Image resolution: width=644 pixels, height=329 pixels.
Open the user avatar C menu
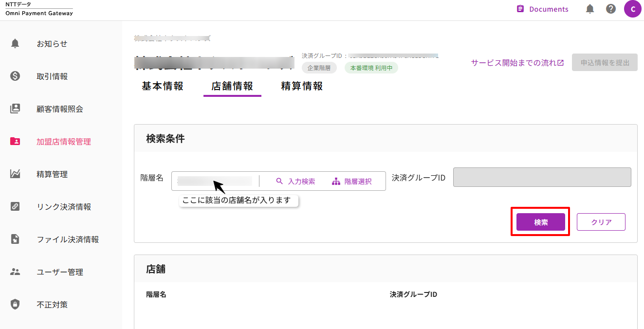click(633, 9)
